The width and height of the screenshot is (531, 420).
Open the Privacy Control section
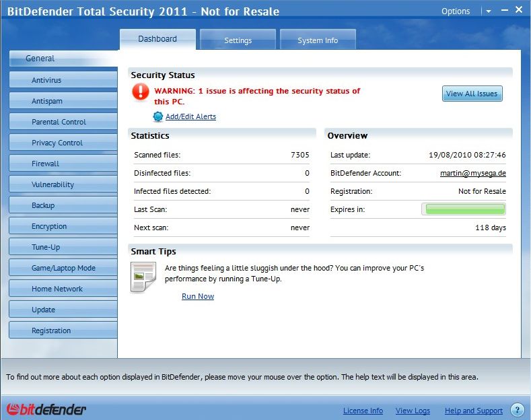[63, 143]
